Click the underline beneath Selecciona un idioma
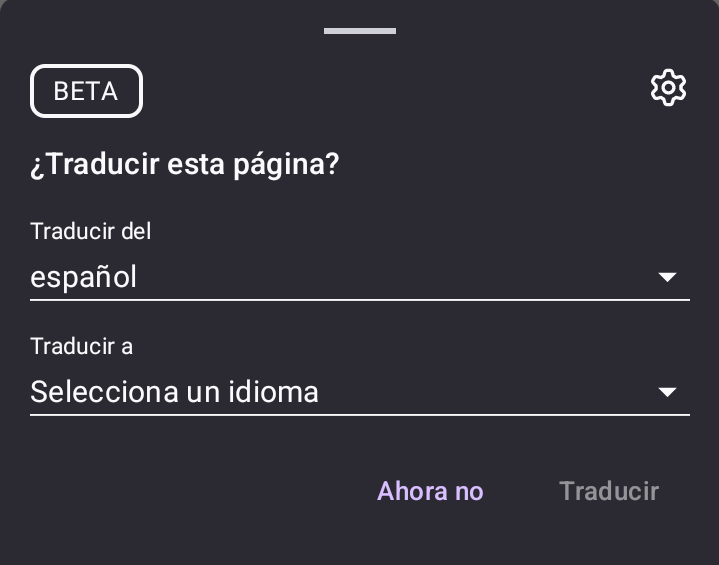Screen dimensions: 719x565 [359, 414]
